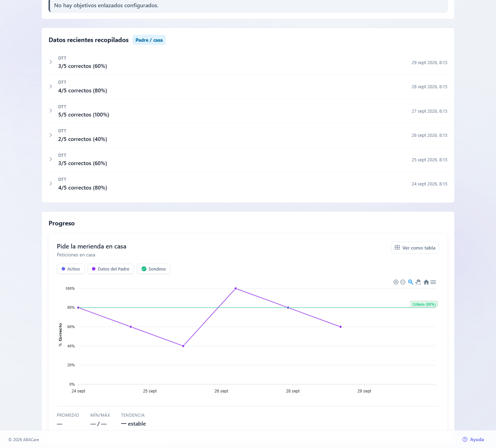Toggle the Sondeos legend chip
Viewport: 496px width, 448px height.
pyautogui.click(x=154, y=269)
